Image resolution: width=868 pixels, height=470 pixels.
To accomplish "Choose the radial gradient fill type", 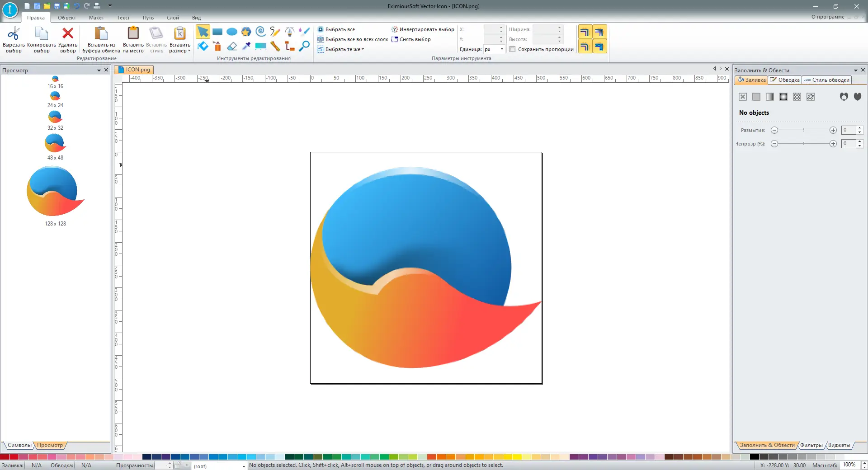I will pos(783,97).
